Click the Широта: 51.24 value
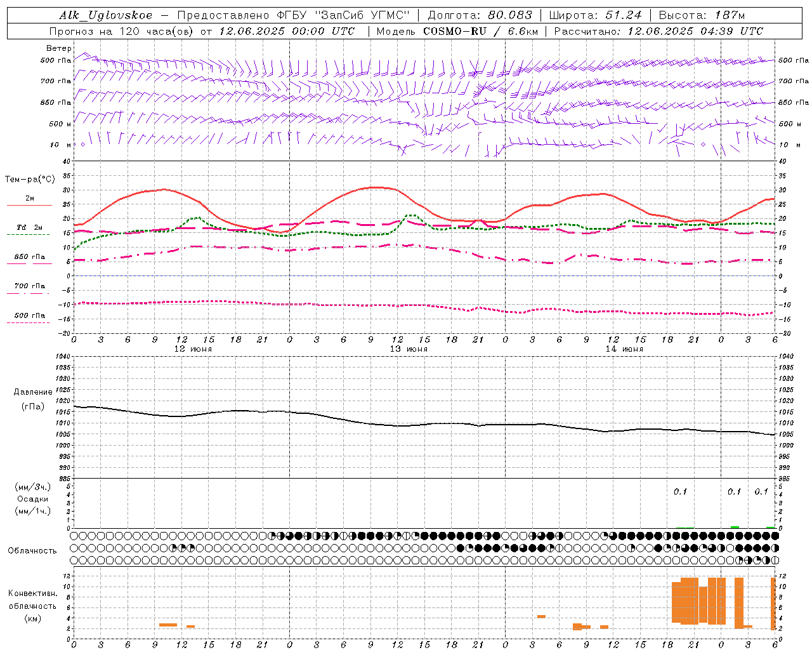 (x=595, y=15)
